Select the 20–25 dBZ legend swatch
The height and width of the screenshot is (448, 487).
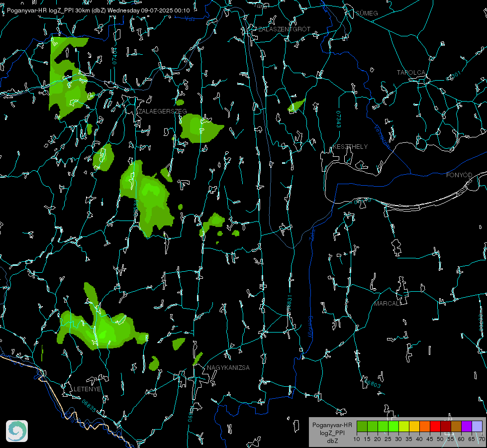pos(383,426)
